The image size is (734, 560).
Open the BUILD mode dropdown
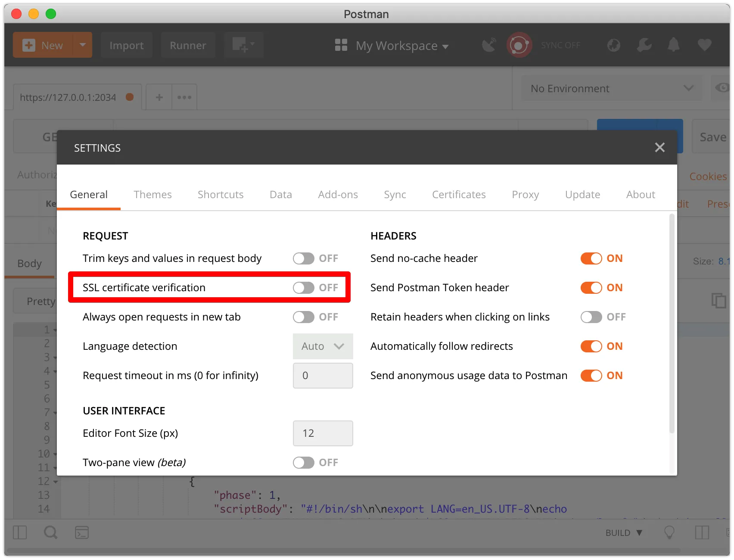[624, 533]
